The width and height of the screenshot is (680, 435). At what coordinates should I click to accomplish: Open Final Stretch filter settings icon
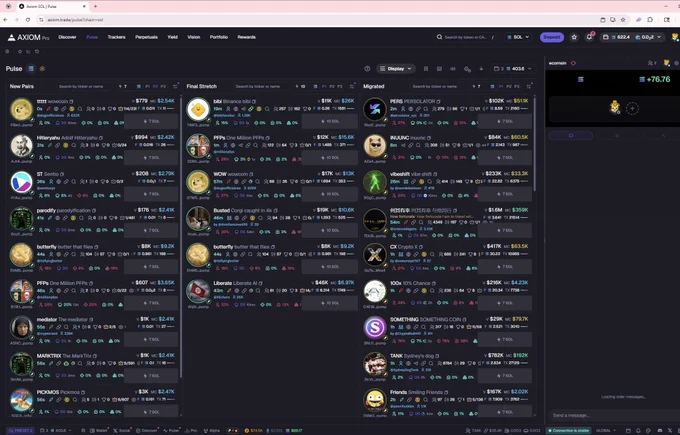click(x=352, y=86)
